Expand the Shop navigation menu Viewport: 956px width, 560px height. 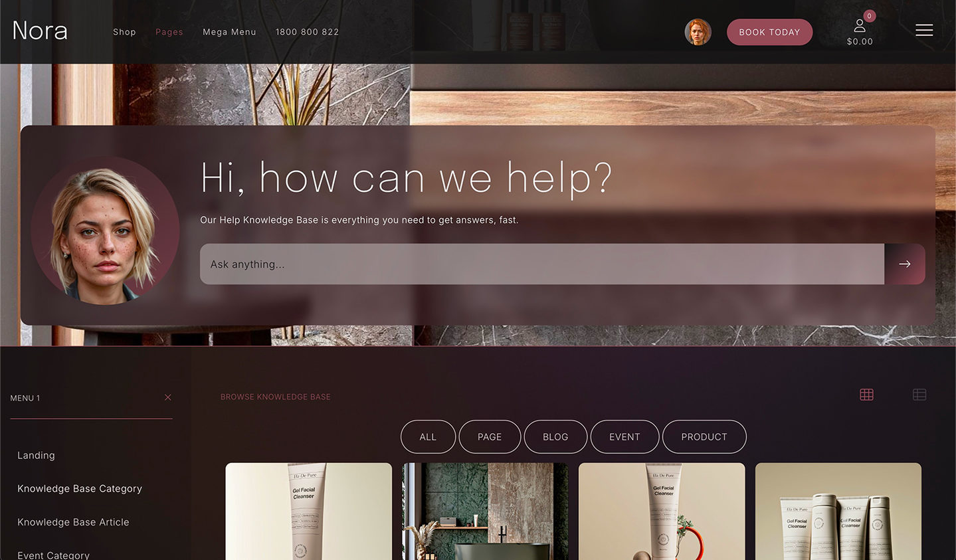(x=124, y=32)
